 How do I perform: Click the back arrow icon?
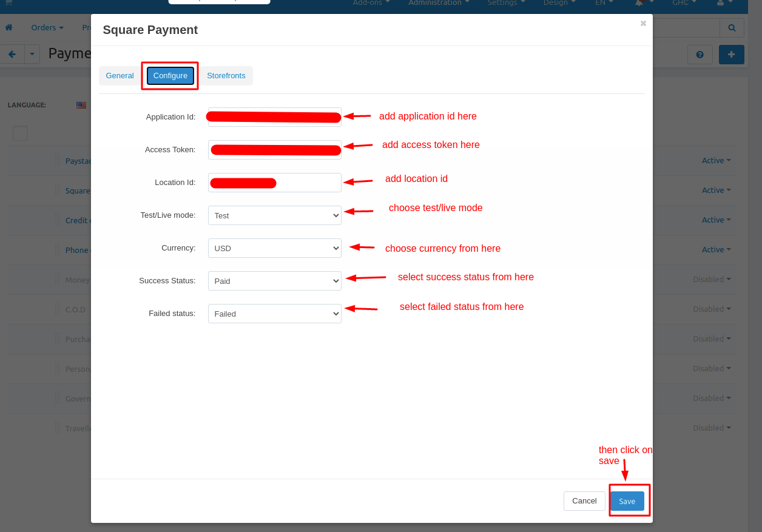[x=12, y=54]
